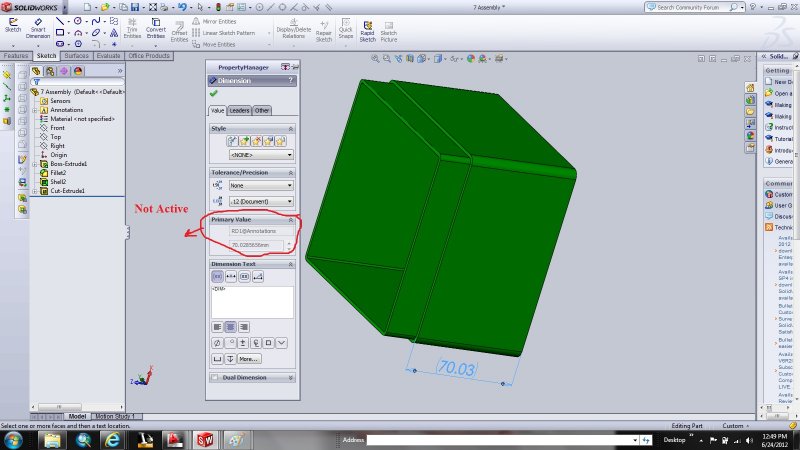Select the Sketch tool in the ribbon
Screen dimensions: 800x450
click(13, 26)
